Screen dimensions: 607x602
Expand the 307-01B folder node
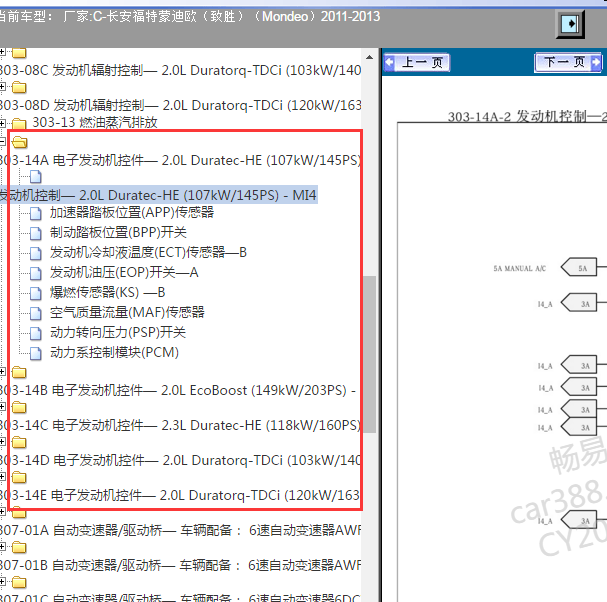coord(2,547)
